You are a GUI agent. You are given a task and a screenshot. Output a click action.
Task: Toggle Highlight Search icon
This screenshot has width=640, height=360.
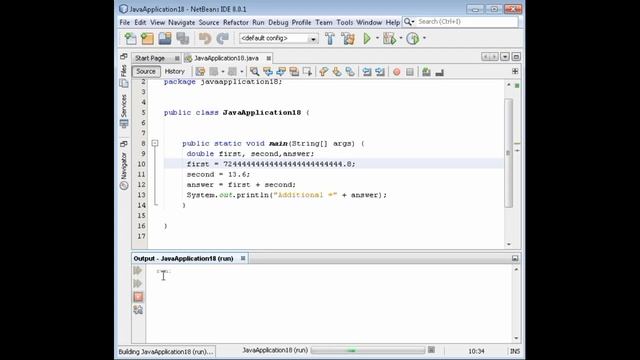click(x=294, y=72)
